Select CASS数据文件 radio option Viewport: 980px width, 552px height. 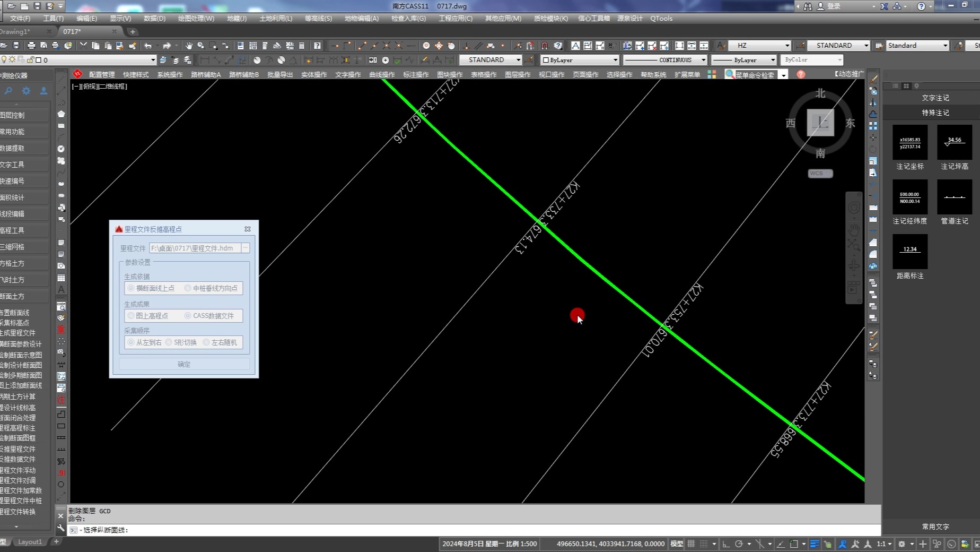coord(188,316)
